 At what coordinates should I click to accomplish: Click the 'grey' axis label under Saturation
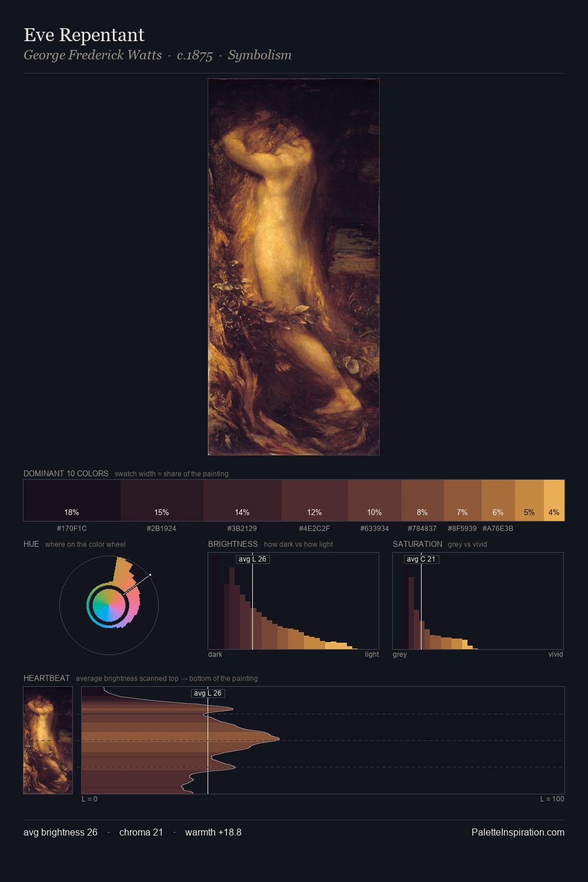click(400, 654)
